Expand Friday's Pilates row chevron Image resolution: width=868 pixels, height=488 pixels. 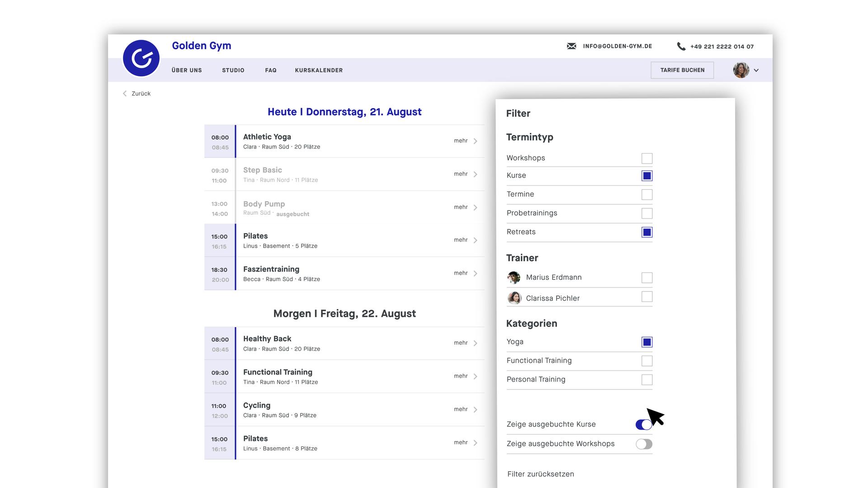(x=476, y=443)
